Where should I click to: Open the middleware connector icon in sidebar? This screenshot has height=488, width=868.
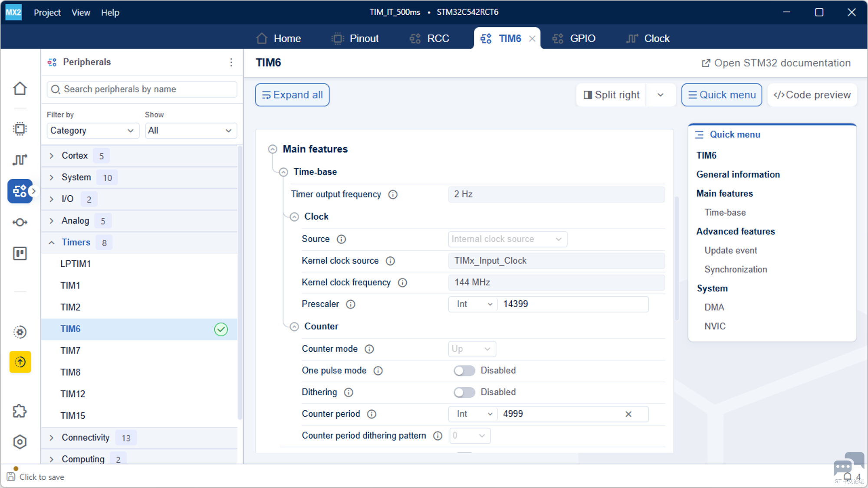(x=20, y=223)
